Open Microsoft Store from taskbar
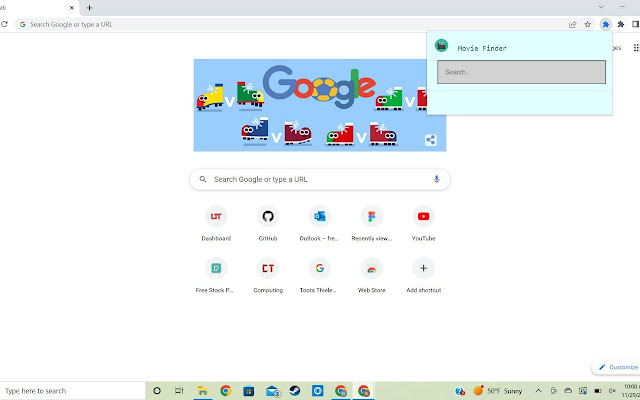This screenshot has height=400, width=640. pyautogui.click(x=249, y=391)
